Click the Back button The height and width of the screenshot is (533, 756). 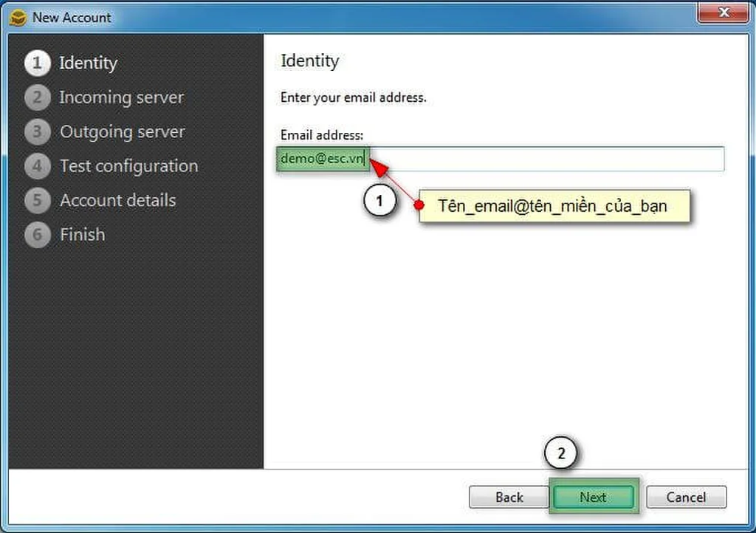click(x=509, y=497)
